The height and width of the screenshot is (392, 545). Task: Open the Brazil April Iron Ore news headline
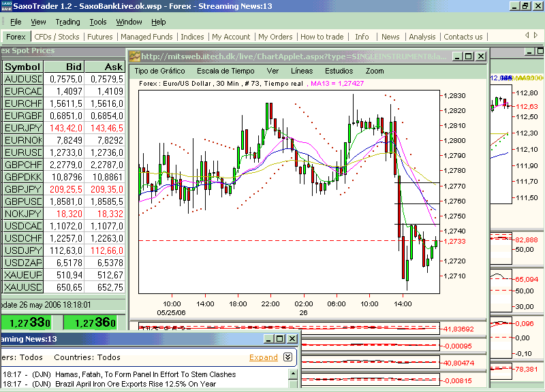[x=136, y=384]
